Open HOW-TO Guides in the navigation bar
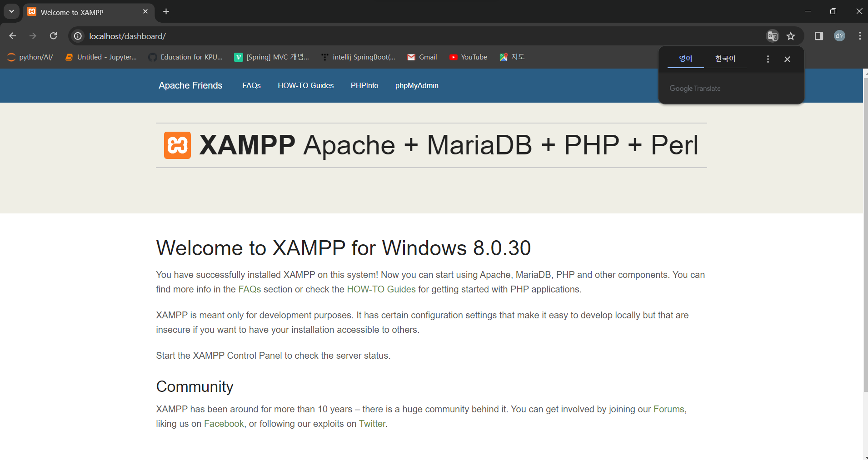868x460 pixels. (306, 85)
